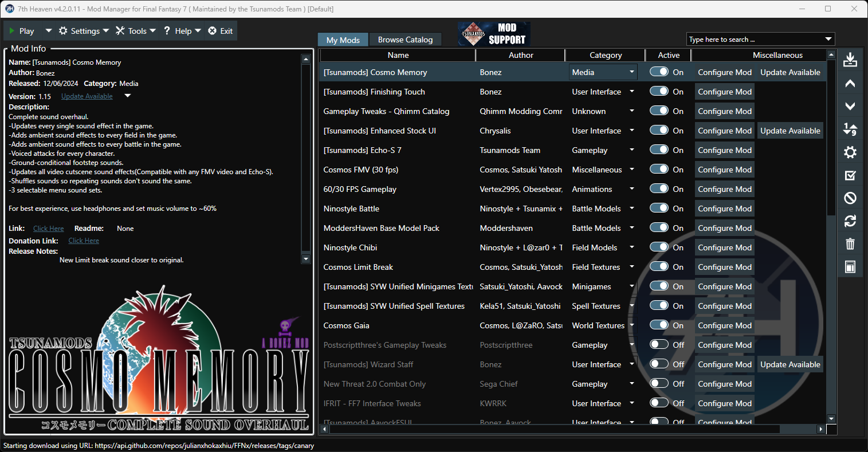The width and height of the screenshot is (868, 452).
Task: Click the Mod Support banner logo
Action: (494, 34)
